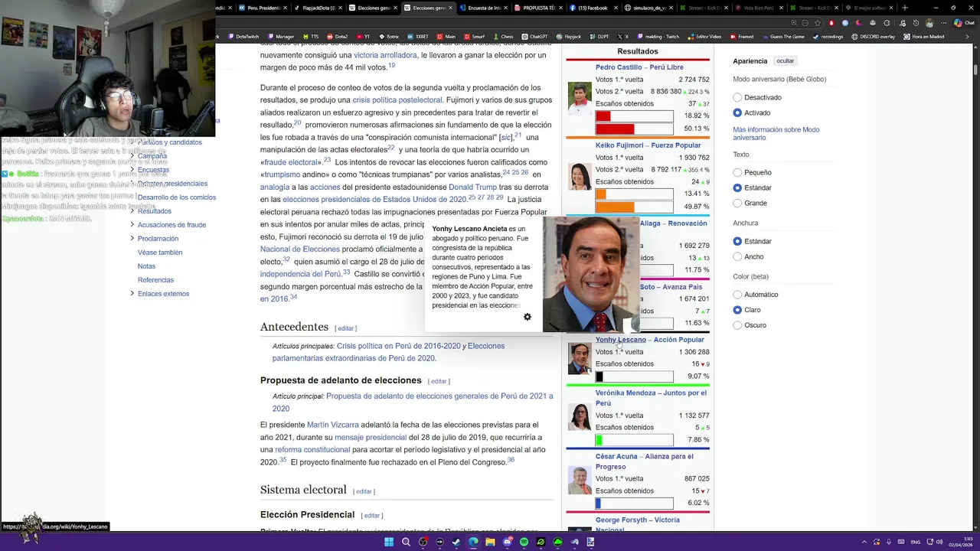The height and width of the screenshot is (551, 980).
Task: Open the Guess The Game bookmark
Action: click(783, 37)
